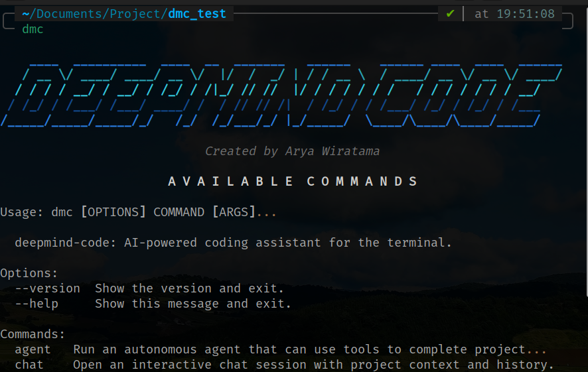Click the 'Options:' heading

(x=29, y=273)
